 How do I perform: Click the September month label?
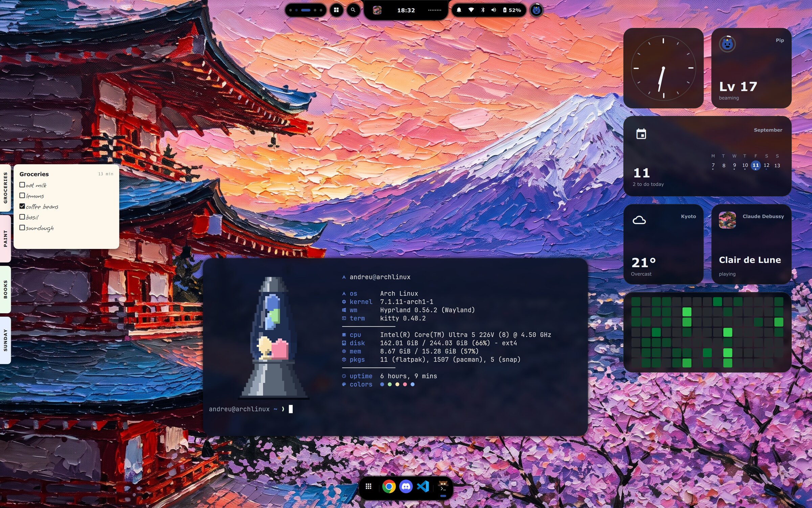(x=768, y=130)
